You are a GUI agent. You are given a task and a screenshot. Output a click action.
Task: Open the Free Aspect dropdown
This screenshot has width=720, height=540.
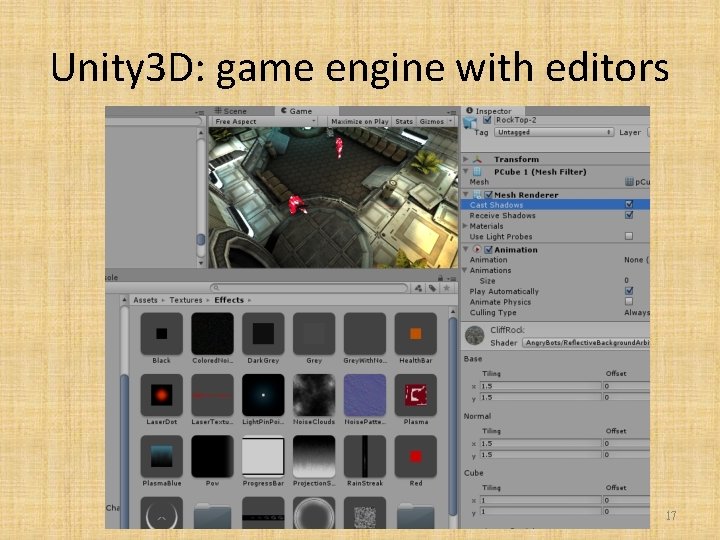click(x=264, y=121)
